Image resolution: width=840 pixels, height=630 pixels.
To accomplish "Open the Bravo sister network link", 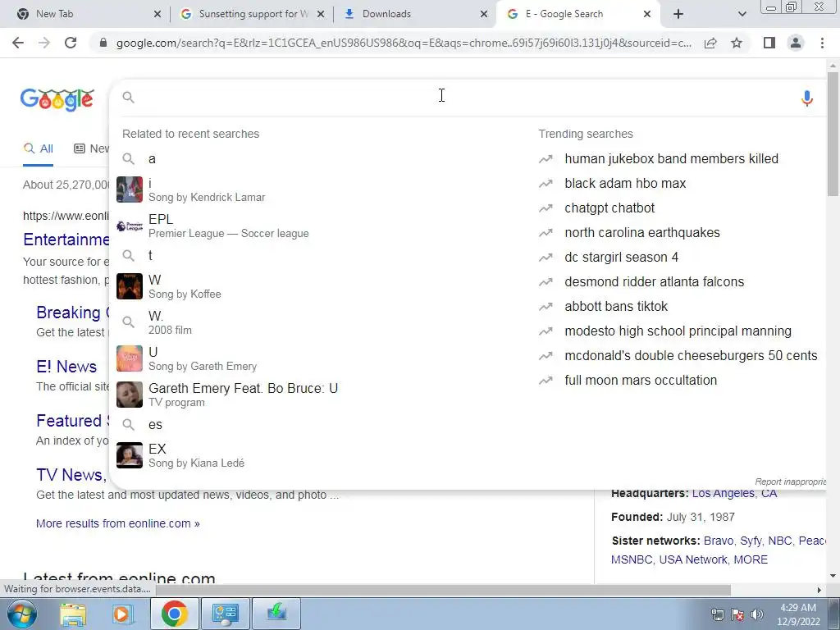I will (x=718, y=541).
